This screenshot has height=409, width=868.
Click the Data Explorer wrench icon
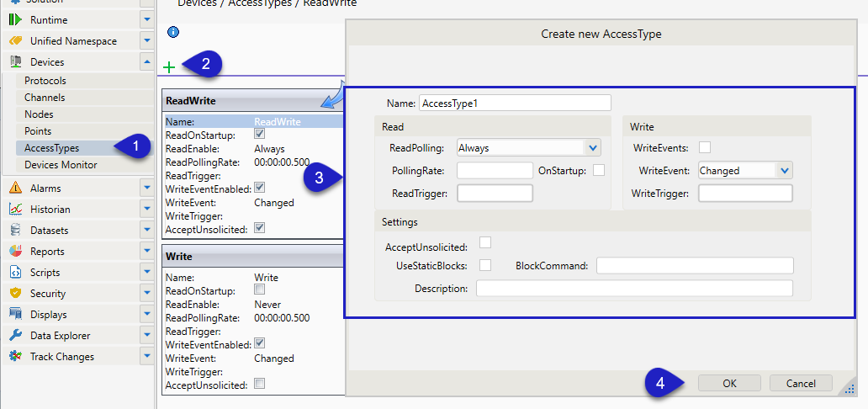click(x=15, y=336)
